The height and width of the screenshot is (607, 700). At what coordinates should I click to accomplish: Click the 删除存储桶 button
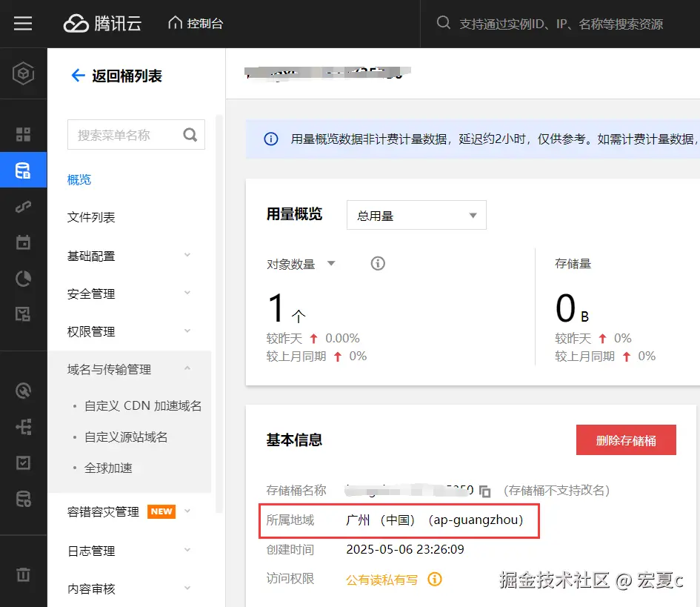pos(626,440)
